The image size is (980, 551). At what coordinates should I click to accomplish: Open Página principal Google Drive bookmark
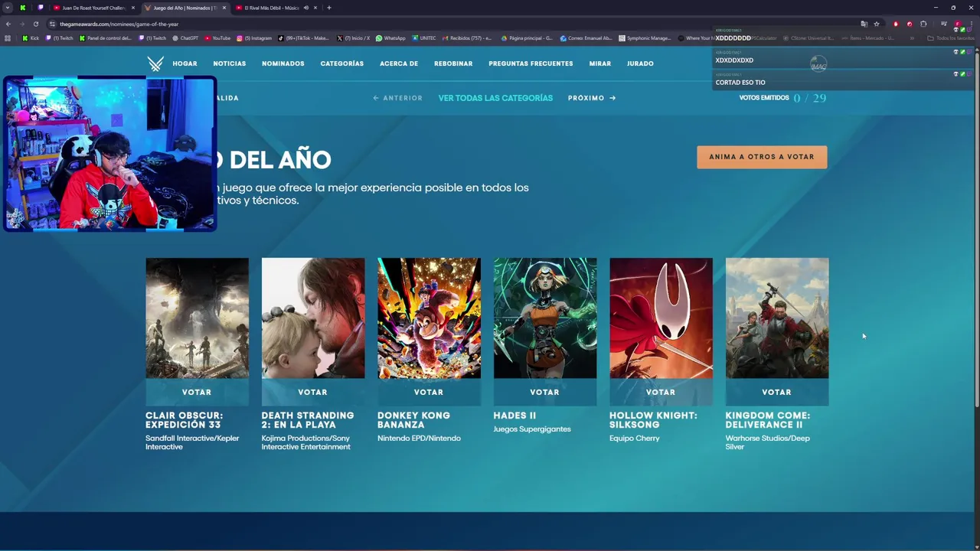527,37
